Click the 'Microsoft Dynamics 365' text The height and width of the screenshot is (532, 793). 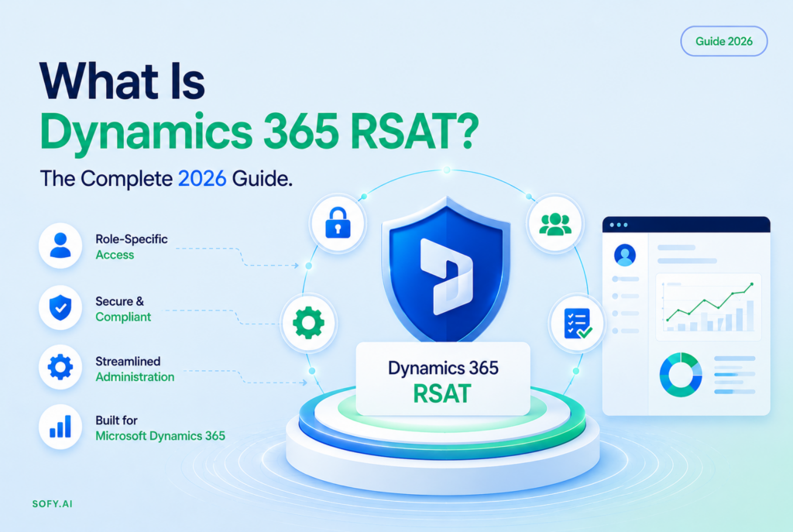160,436
